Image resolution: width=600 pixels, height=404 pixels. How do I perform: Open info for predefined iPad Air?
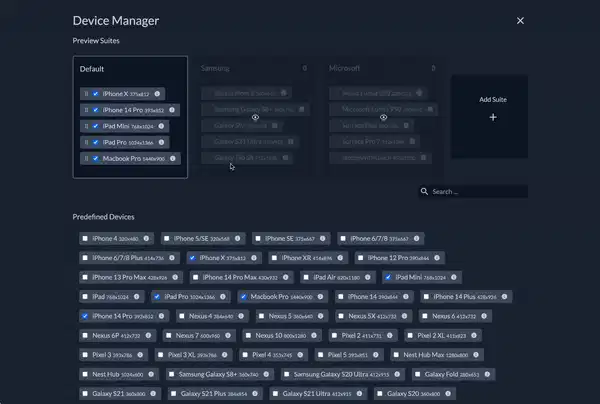368,277
